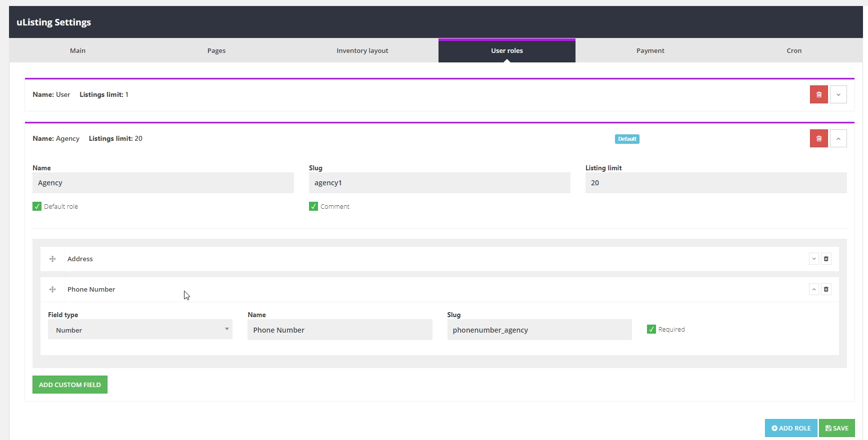The width and height of the screenshot is (868, 440).
Task: Remove the Phone Number custom field
Action: tap(826, 289)
